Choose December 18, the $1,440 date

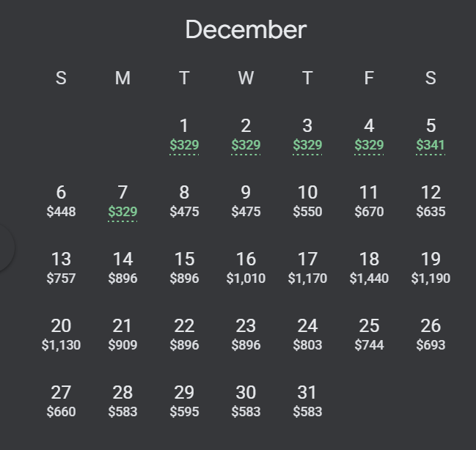tap(369, 269)
